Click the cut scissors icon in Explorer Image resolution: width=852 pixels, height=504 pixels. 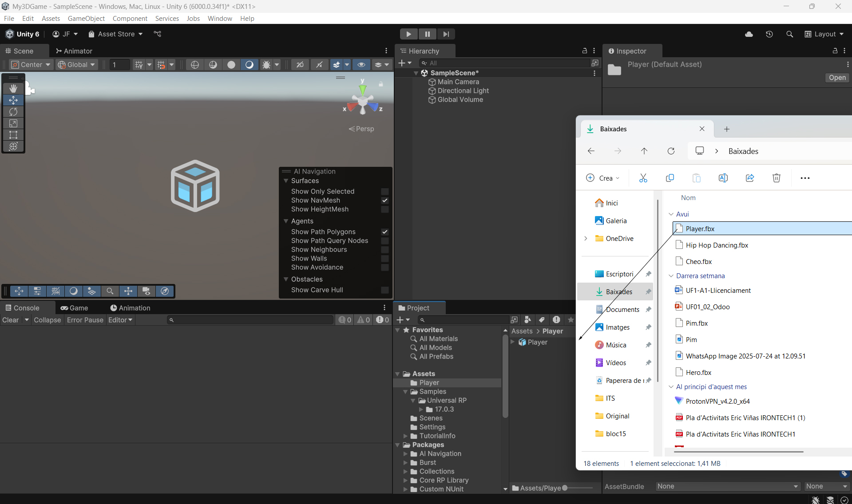tap(643, 178)
